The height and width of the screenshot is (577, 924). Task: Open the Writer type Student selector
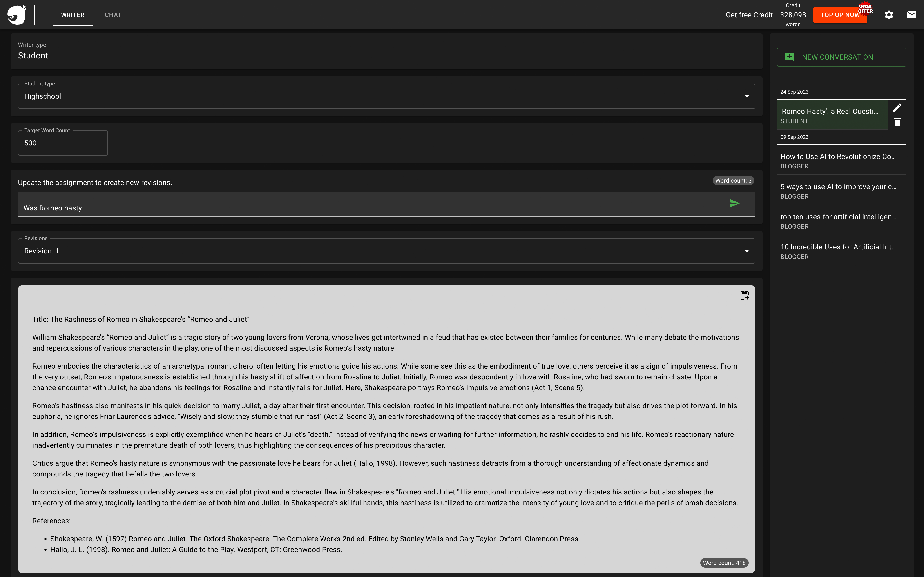tap(386, 51)
